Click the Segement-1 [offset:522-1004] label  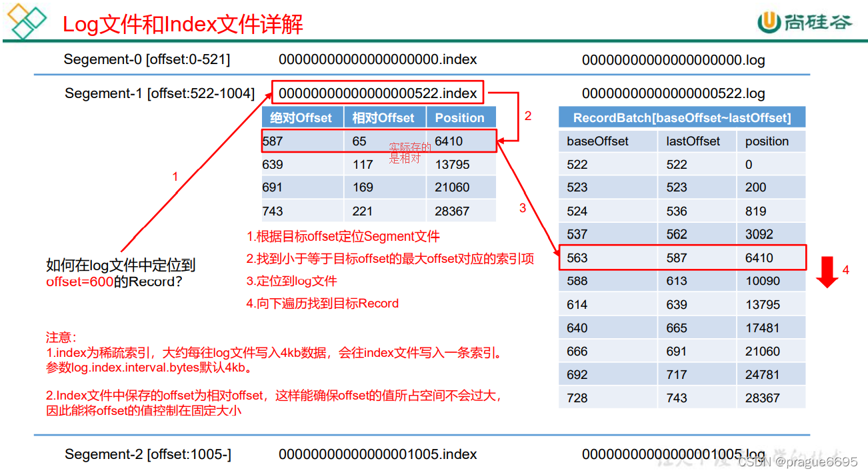coord(159,93)
